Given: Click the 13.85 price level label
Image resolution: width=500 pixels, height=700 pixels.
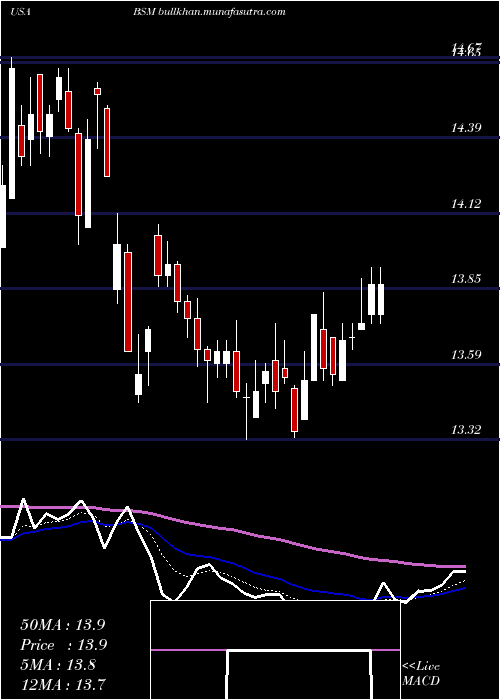Looking at the screenshot, I should (466, 279).
